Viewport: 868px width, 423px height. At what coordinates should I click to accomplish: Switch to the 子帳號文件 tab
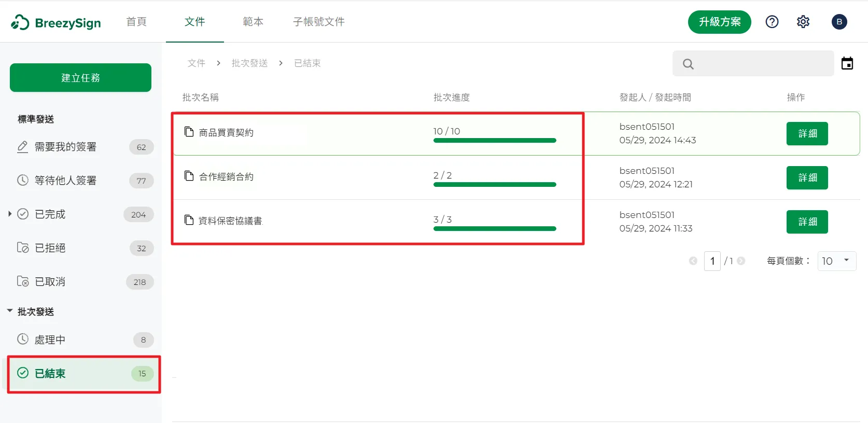[x=318, y=22]
